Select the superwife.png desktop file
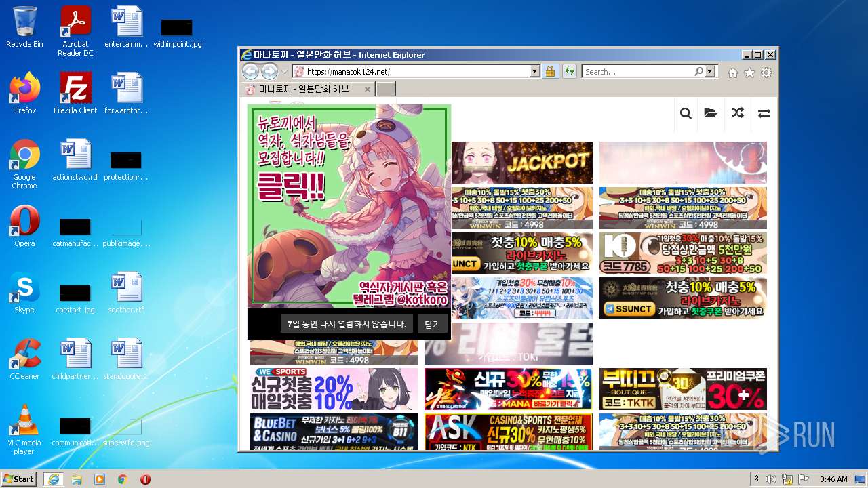The image size is (868, 488). (126, 431)
